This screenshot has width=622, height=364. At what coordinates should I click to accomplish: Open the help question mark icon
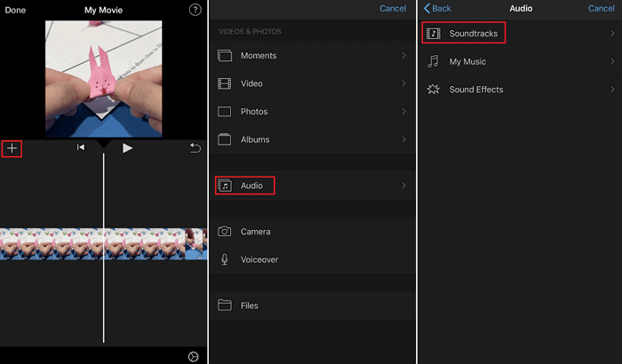click(195, 10)
